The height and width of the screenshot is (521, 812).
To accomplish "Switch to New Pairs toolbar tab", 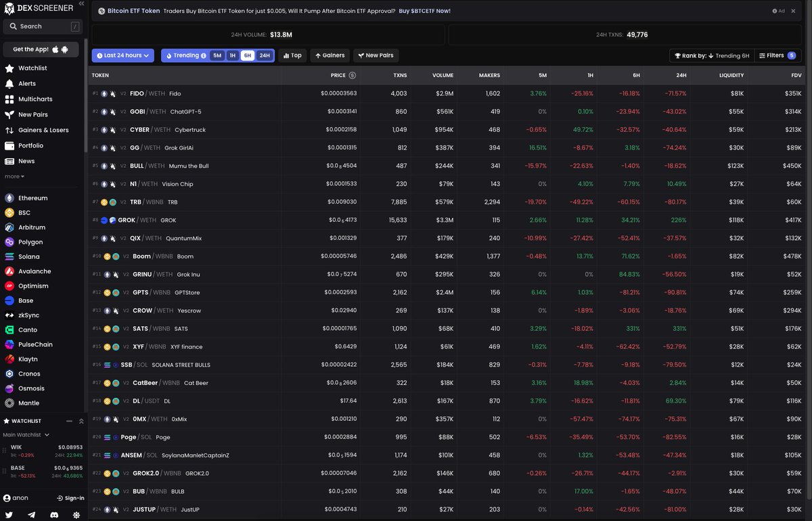I will [375, 55].
